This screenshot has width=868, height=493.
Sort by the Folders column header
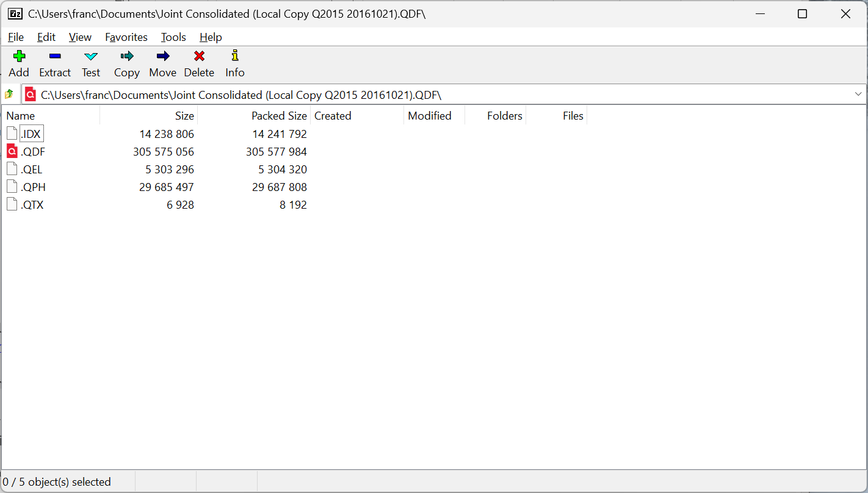tap(495, 115)
